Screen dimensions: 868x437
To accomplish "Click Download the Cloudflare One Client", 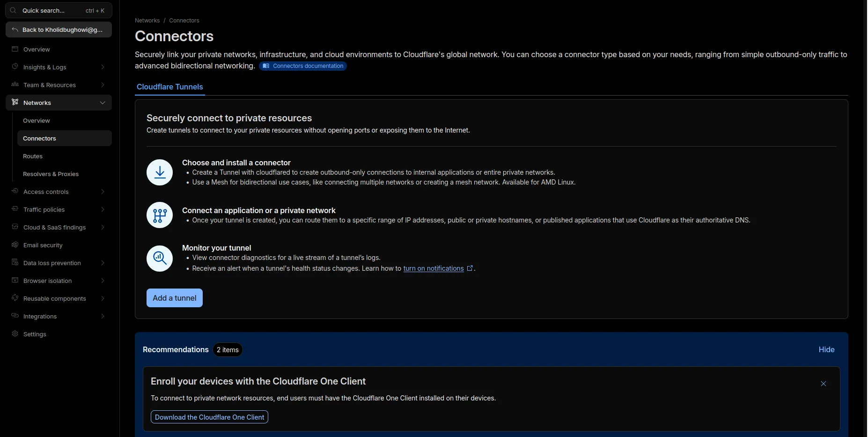I will (209, 417).
